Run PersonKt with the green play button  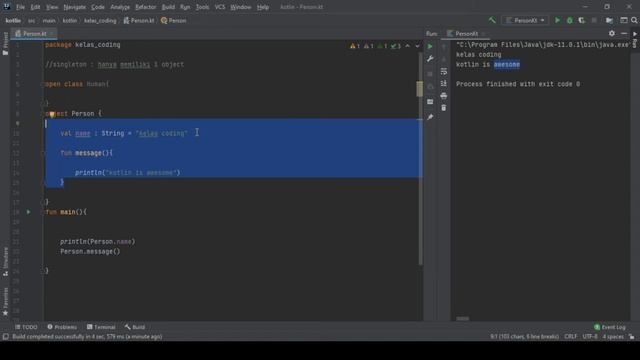pyautogui.click(x=557, y=20)
